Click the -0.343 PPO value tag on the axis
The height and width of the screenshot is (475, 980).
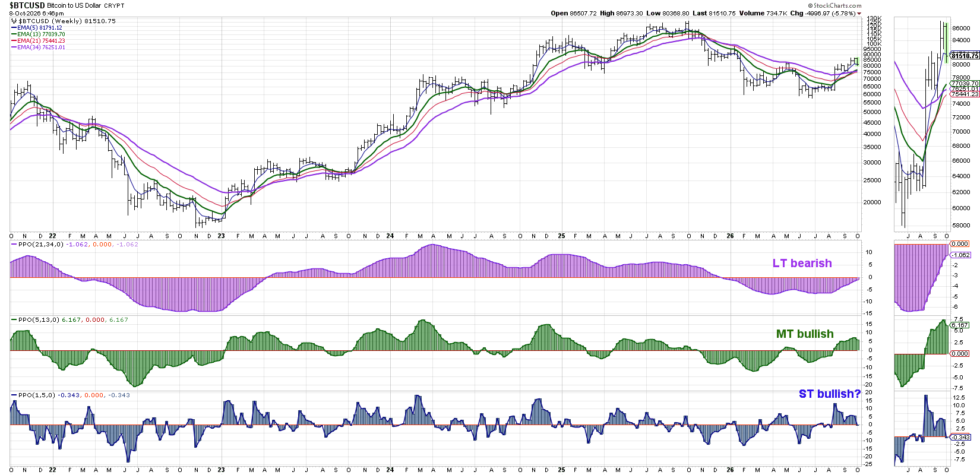pyautogui.click(x=962, y=437)
